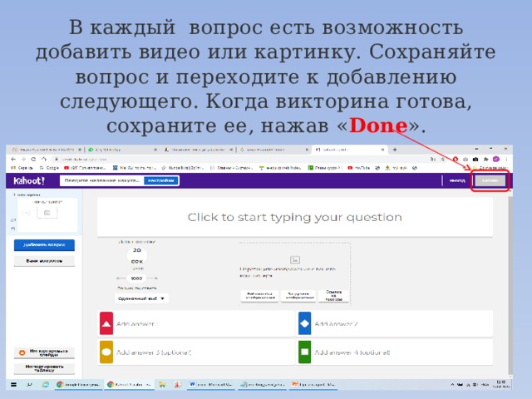532x399 pixels.
Task: Open the image library button
Action: [x=259, y=296]
